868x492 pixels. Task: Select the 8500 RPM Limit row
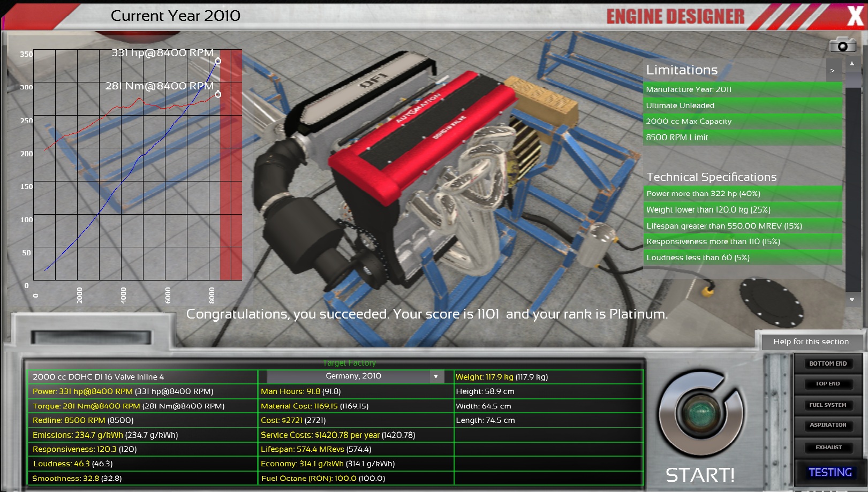[742, 138]
